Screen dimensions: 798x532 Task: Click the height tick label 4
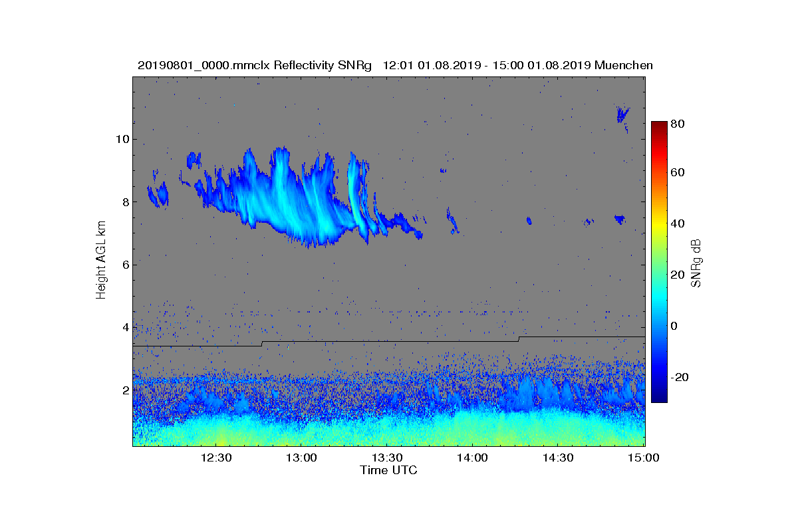click(x=124, y=327)
